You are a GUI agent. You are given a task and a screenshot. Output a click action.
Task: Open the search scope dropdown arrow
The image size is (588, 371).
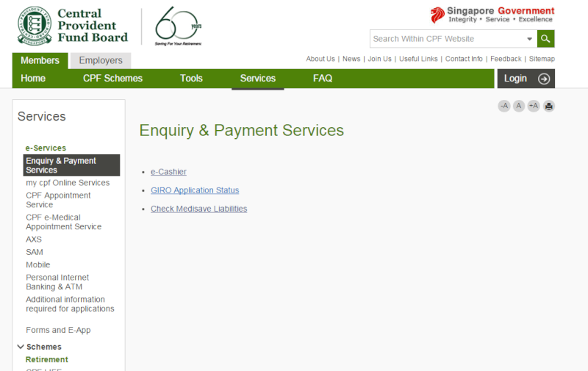[529, 39]
